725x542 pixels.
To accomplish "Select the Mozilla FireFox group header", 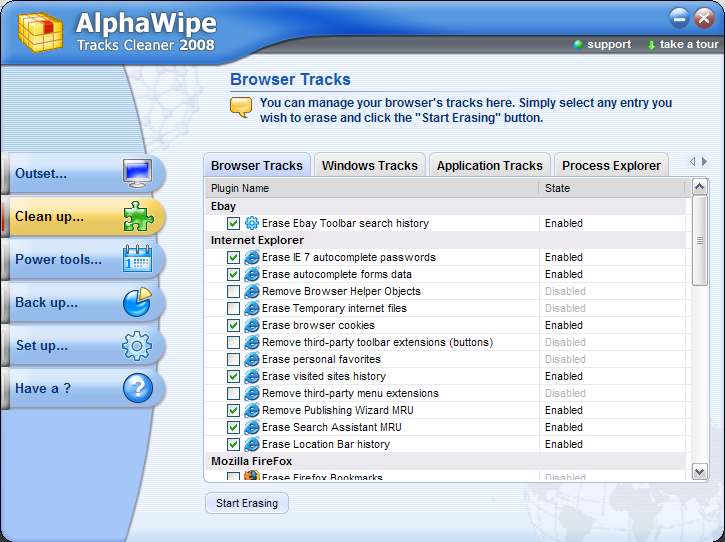I will (446, 462).
